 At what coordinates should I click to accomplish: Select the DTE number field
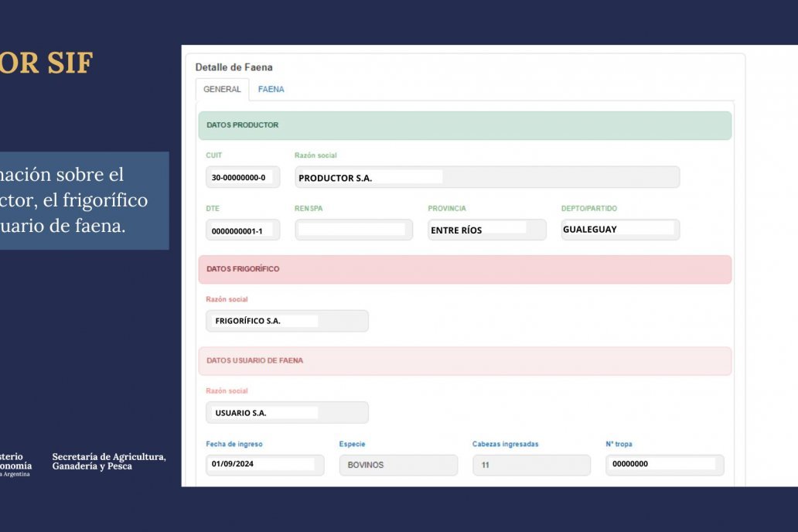[243, 230]
